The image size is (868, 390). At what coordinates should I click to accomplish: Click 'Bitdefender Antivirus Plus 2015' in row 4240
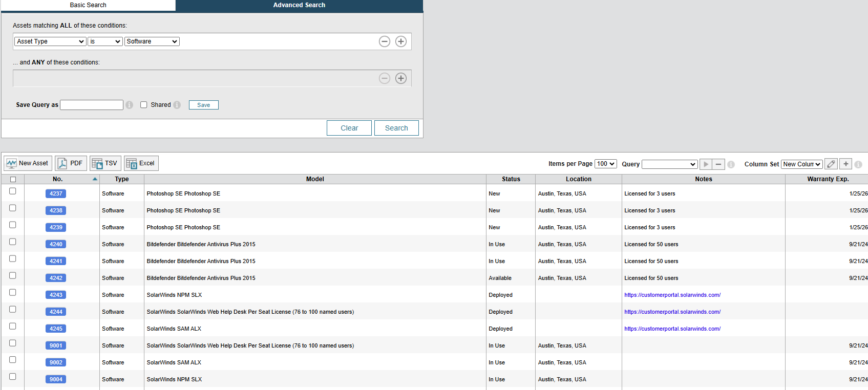tap(216, 244)
